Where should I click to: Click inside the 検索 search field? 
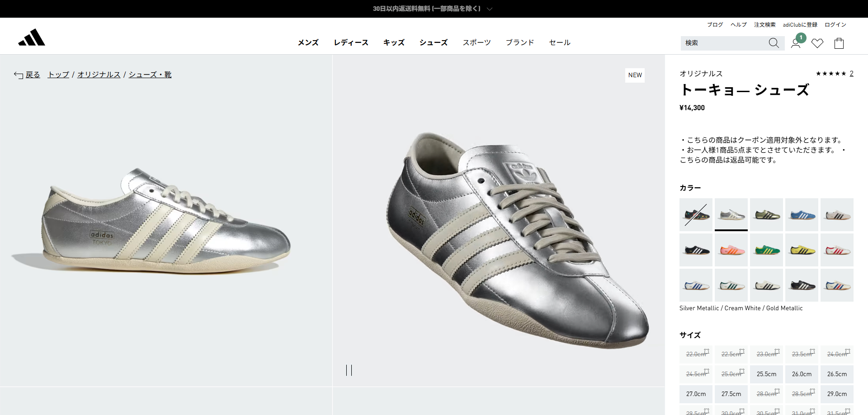(723, 43)
